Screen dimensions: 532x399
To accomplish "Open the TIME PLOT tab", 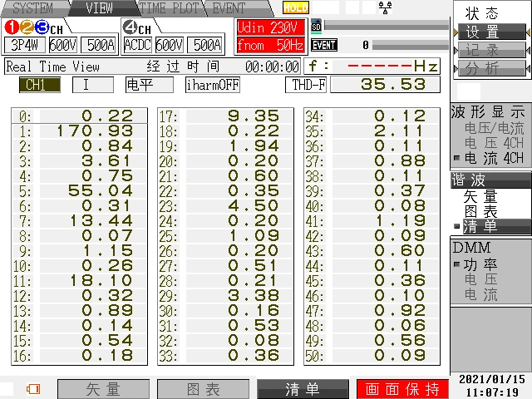I will (x=169, y=8).
